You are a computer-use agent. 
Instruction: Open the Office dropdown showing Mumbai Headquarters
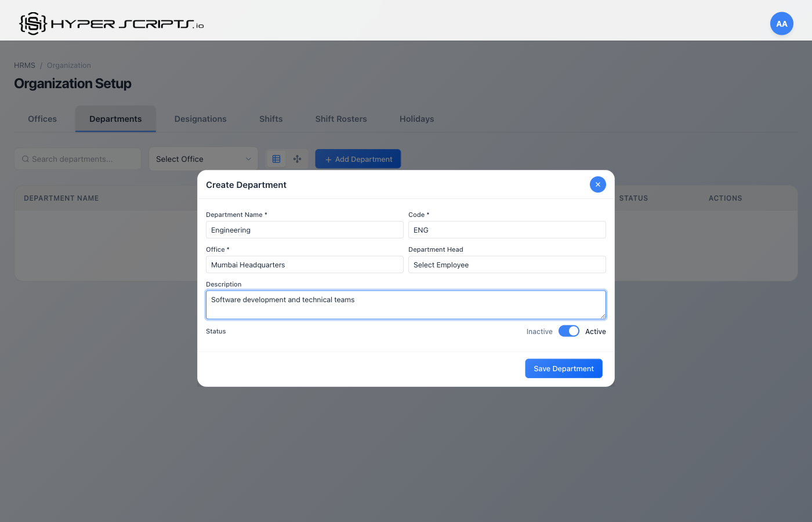[x=304, y=264]
